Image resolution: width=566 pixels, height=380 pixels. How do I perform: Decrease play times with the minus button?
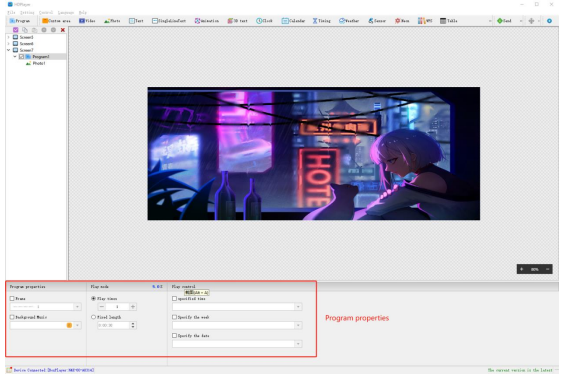coord(102,307)
